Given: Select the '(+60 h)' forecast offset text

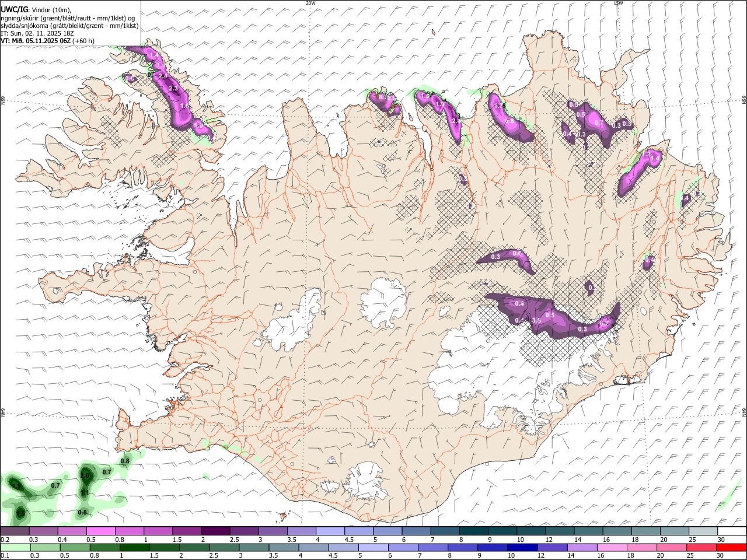Looking at the screenshot, I should (x=84, y=41).
